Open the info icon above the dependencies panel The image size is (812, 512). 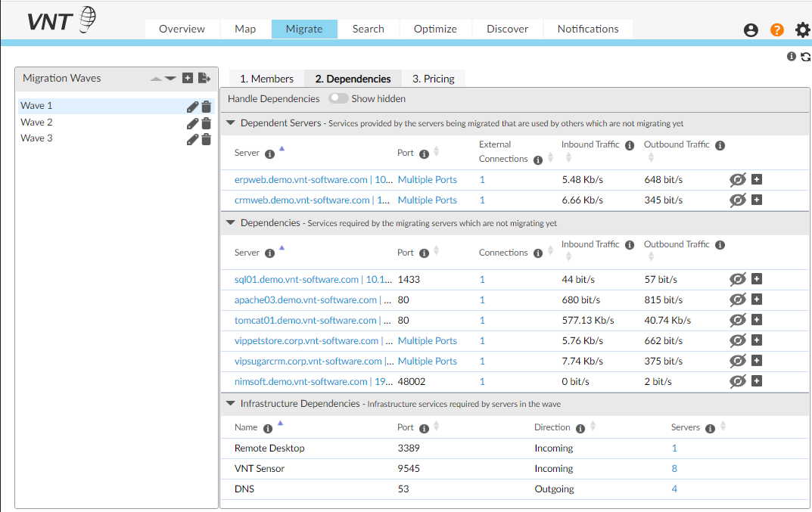791,56
